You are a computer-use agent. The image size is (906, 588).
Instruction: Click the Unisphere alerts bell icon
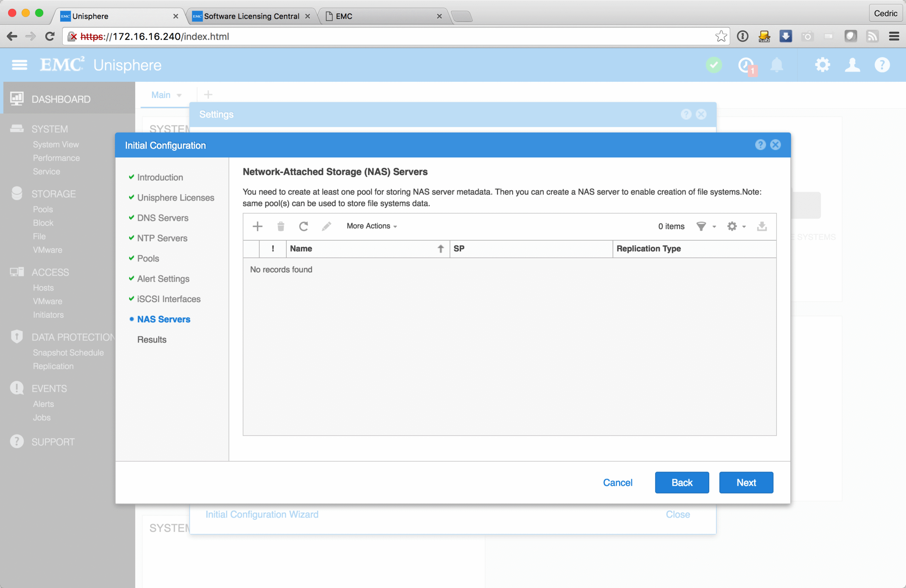[x=776, y=65]
